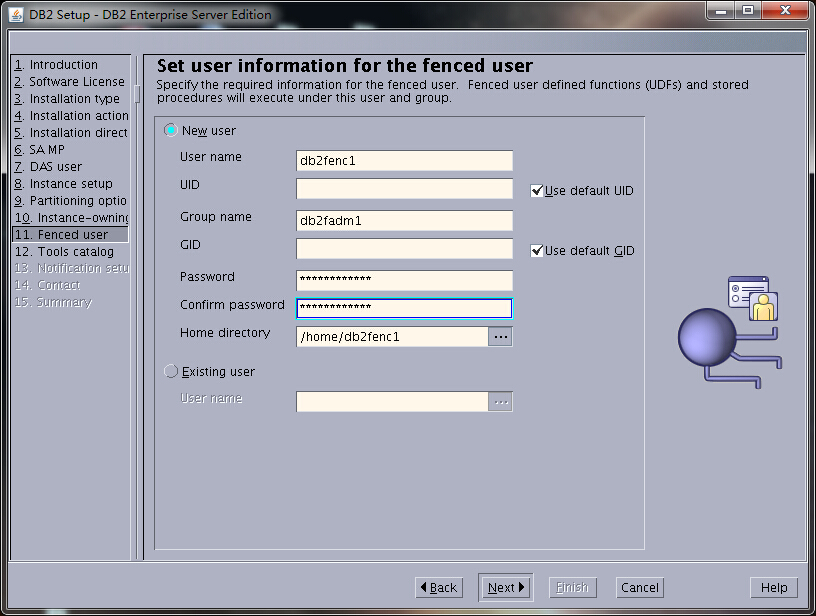Select step 4 Installation action

[x=70, y=116]
